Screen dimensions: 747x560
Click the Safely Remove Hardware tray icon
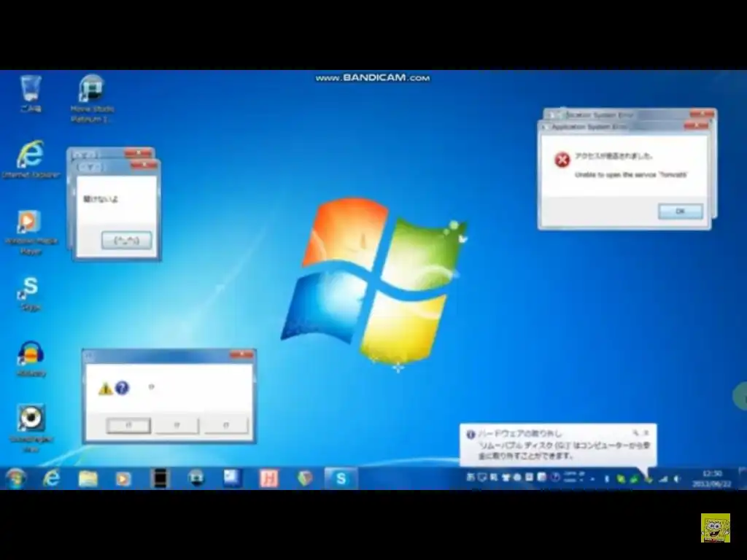[648, 479]
